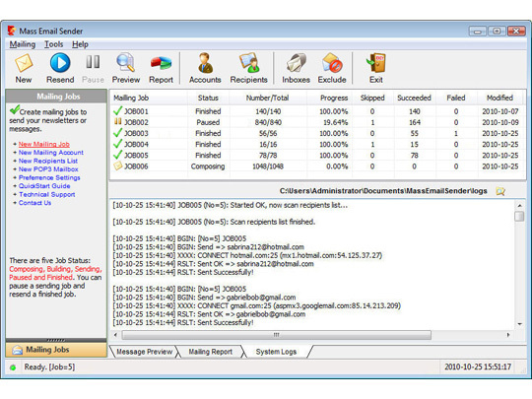Viewport: 532px width, 399px height.
Task: Open the logs folder browse icon
Action: click(500, 191)
